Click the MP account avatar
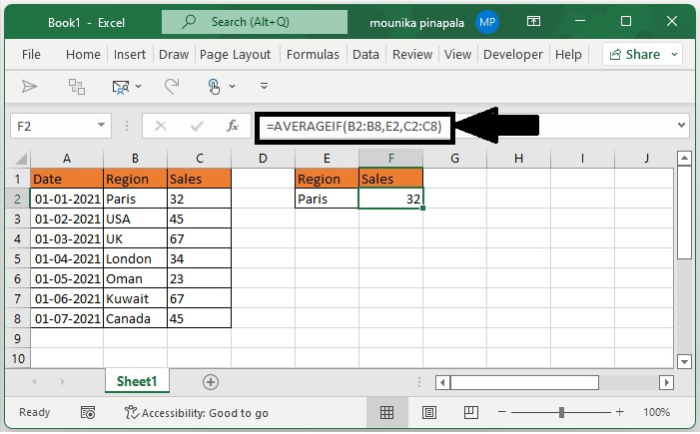Image resolution: width=700 pixels, height=434 pixels. [487, 22]
